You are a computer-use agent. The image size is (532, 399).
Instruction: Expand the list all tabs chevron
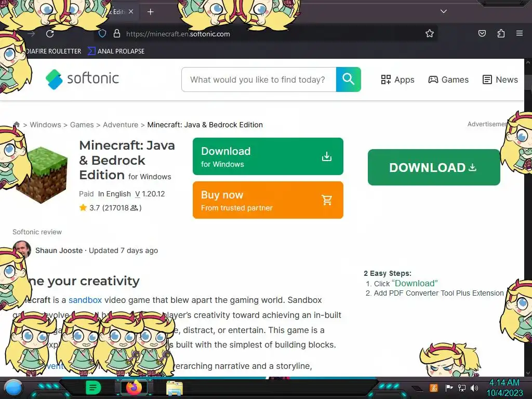(x=444, y=11)
